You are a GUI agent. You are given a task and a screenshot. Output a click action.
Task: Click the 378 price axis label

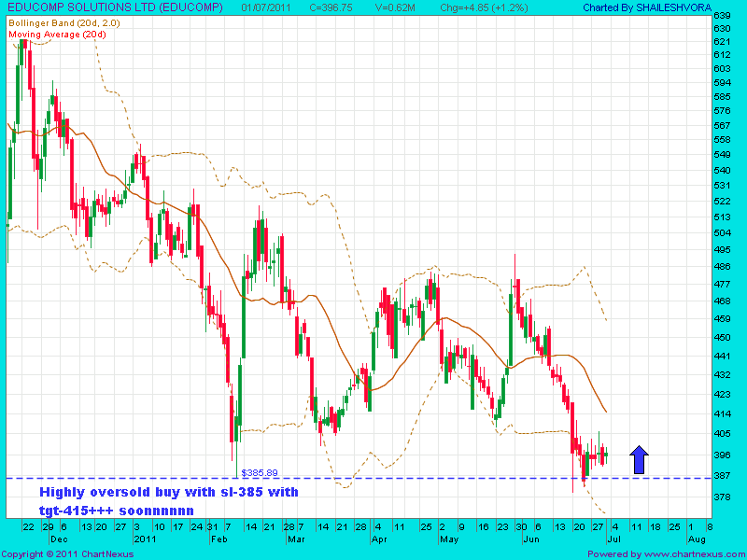click(x=722, y=497)
